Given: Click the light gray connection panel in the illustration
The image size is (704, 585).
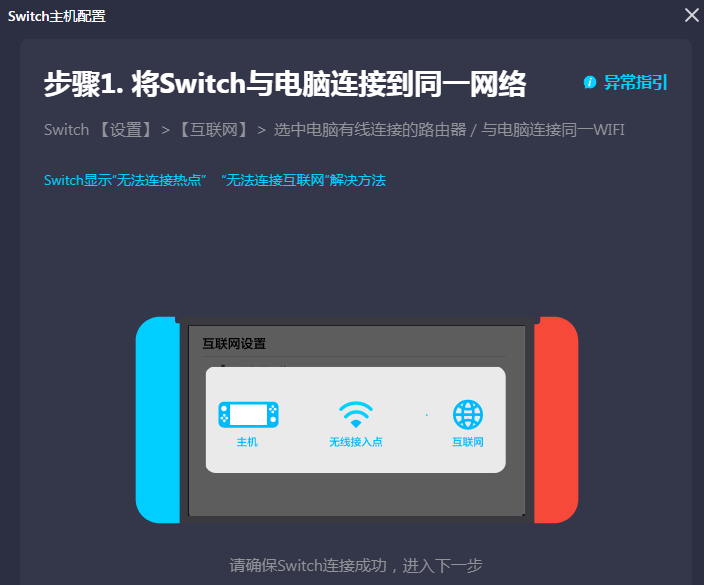Looking at the screenshot, I should coord(356,420).
